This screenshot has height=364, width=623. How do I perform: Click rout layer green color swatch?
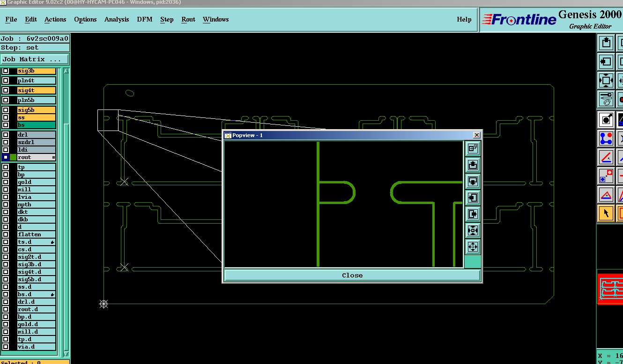point(13,157)
